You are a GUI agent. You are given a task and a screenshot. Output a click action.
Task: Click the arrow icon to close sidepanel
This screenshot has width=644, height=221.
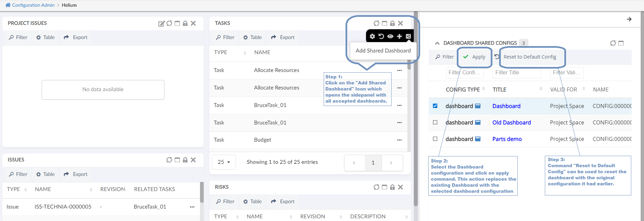pyautogui.click(x=629, y=19)
